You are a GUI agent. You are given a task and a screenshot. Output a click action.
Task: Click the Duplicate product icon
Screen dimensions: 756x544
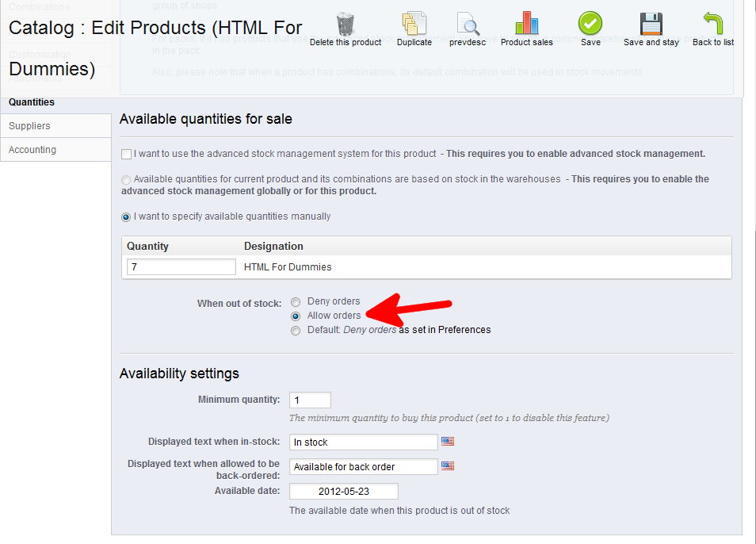point(414,23)
